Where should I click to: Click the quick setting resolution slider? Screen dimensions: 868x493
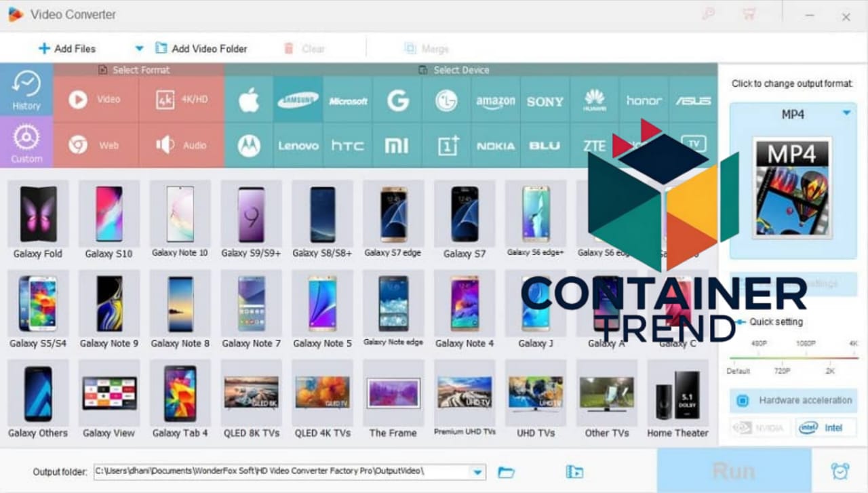793,357
